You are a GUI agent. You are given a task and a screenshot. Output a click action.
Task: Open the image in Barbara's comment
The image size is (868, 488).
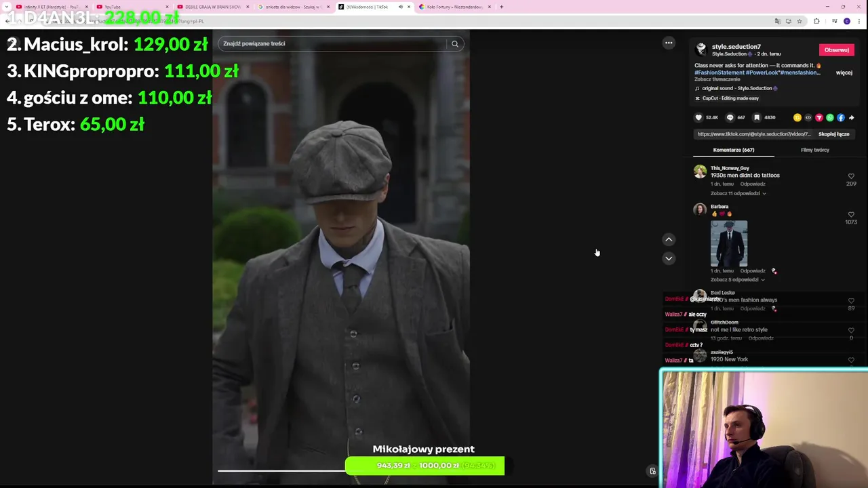click(x=729, y=243)
